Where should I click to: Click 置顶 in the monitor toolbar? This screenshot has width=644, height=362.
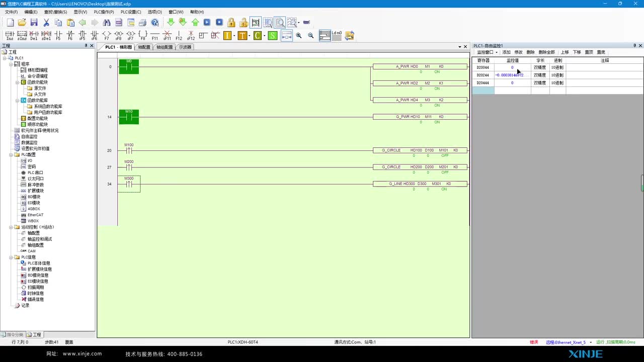click(589, 52)
